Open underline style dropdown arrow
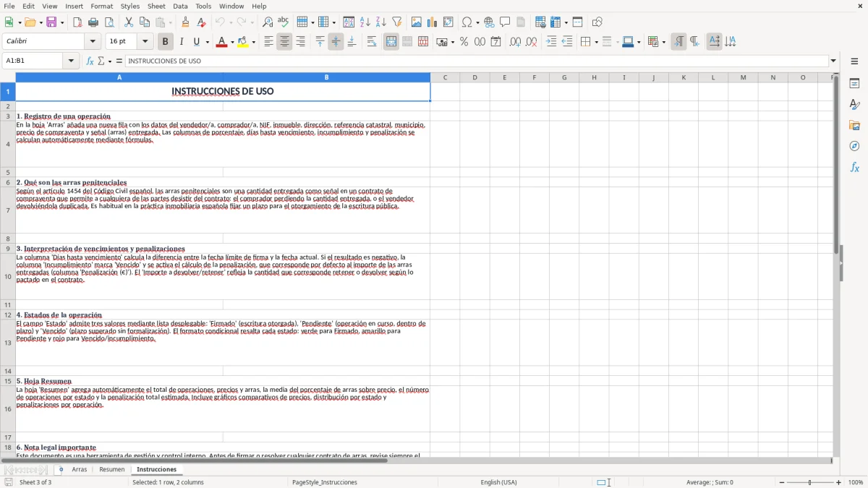Screen dimensions: 868x488 207,42
